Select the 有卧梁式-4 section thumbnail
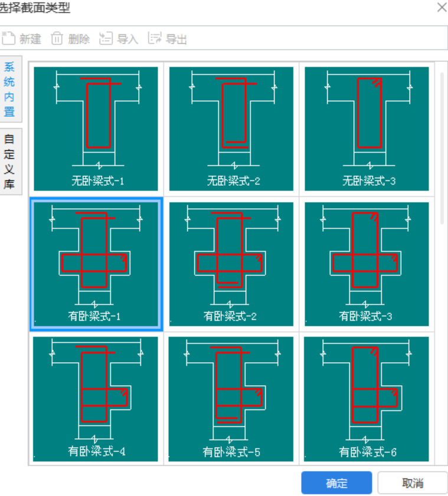Image resolution: width=448 pixels, height=496 pixels. (x=95, y=399)
